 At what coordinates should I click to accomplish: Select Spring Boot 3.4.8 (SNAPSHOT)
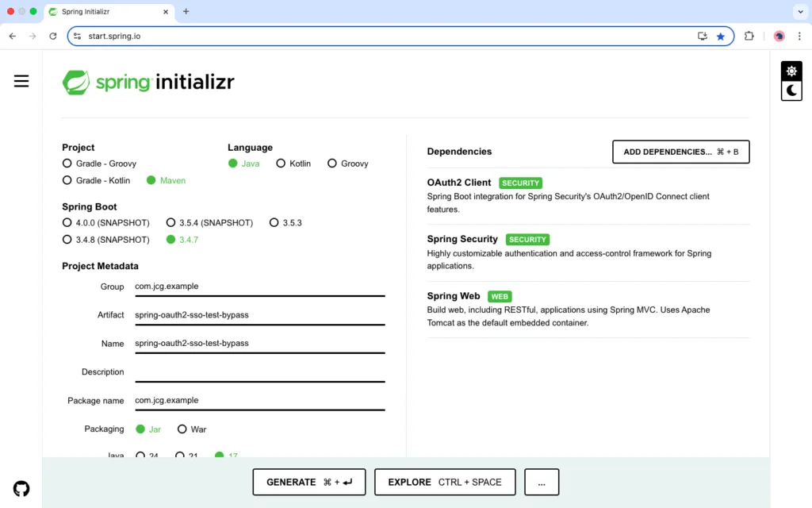pyautogui.click(x=105, y=240)
